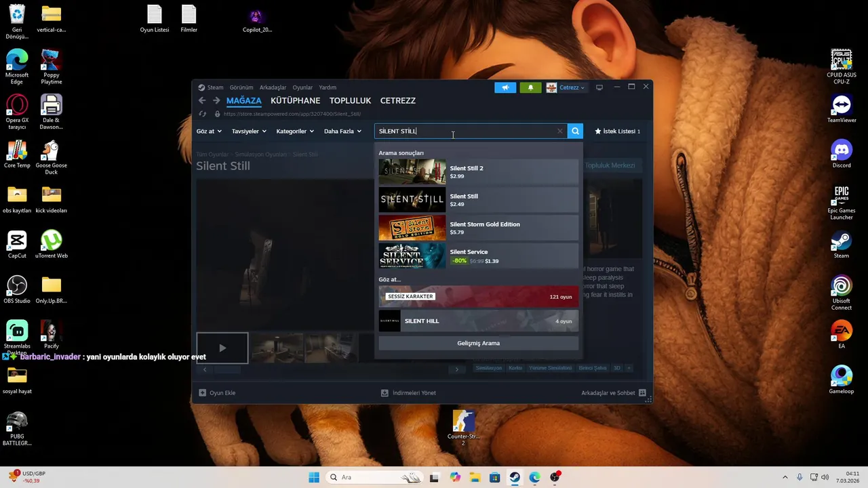Select the Counter-Strike 2 desktop shortcut
Viewport: 868px width, 488px height.
(463, 427)
